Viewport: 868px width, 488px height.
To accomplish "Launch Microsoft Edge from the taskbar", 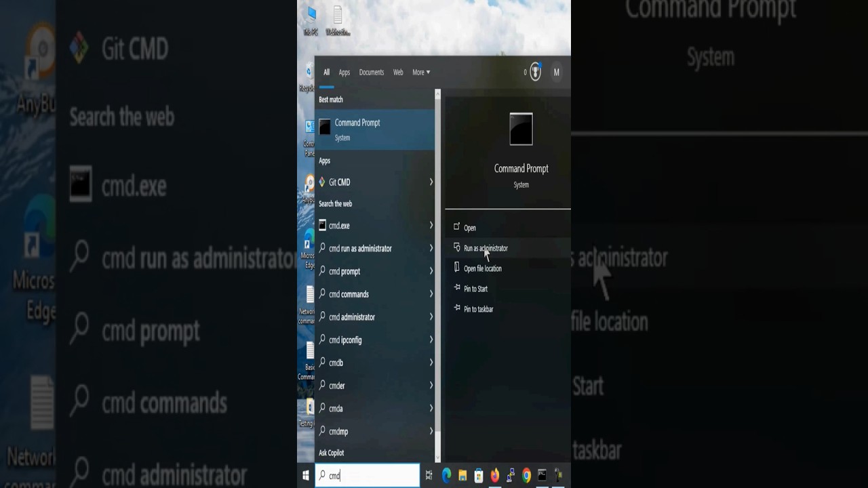I will click(x=446, y=476).
